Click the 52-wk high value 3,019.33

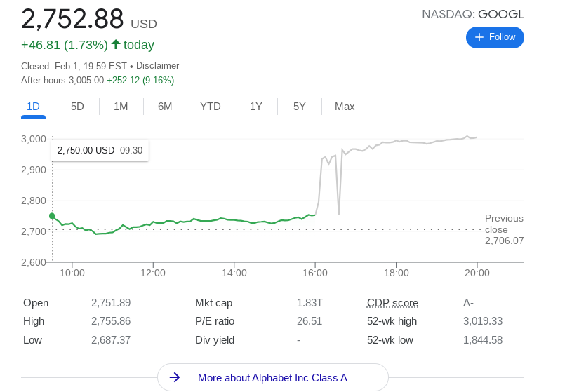click(483, 321)
